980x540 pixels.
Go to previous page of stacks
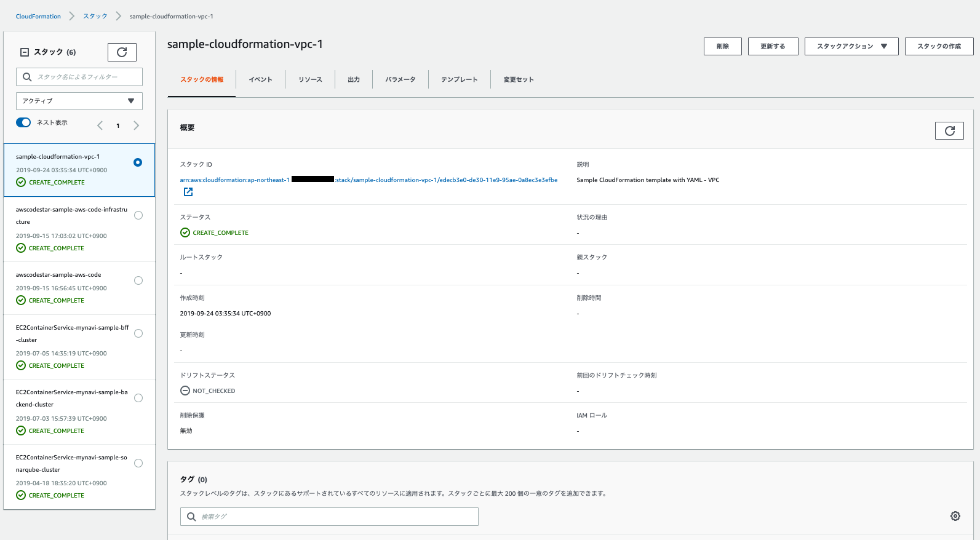point(100,125)
